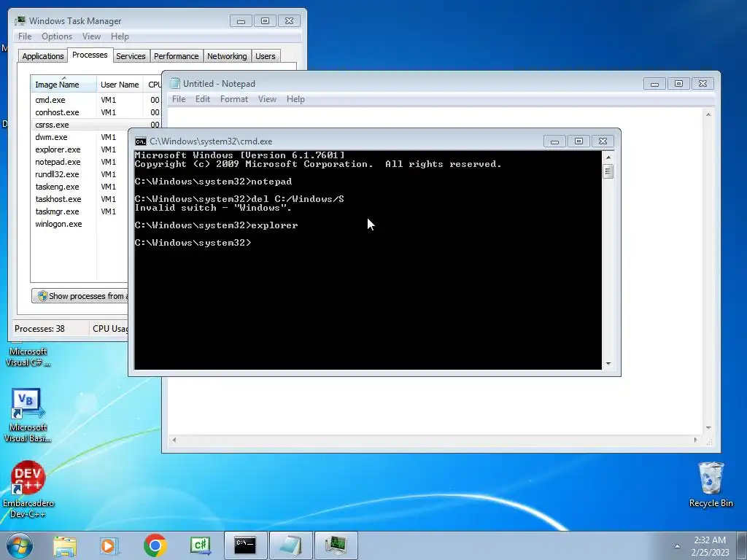The image size is (747, 560).
Task: Open the clock showing 2:32 AM
Action: pyautogui.click(x=710, y=545)
